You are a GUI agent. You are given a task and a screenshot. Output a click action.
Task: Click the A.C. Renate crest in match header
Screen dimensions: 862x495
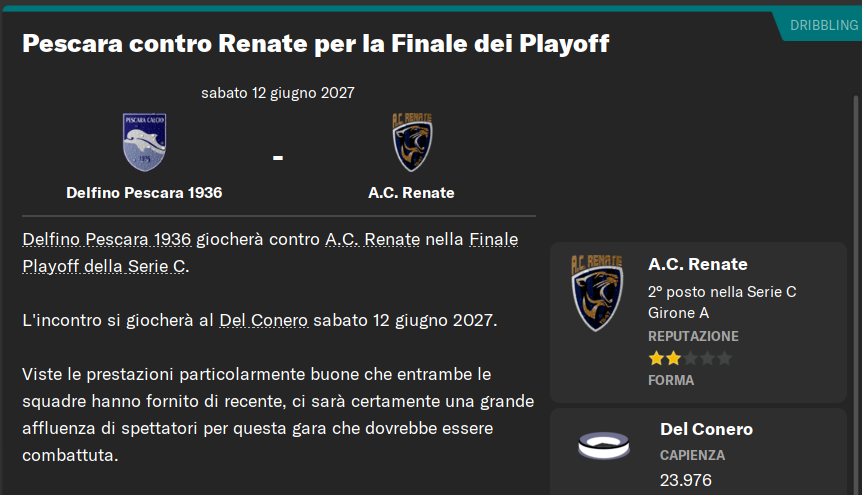412,142
